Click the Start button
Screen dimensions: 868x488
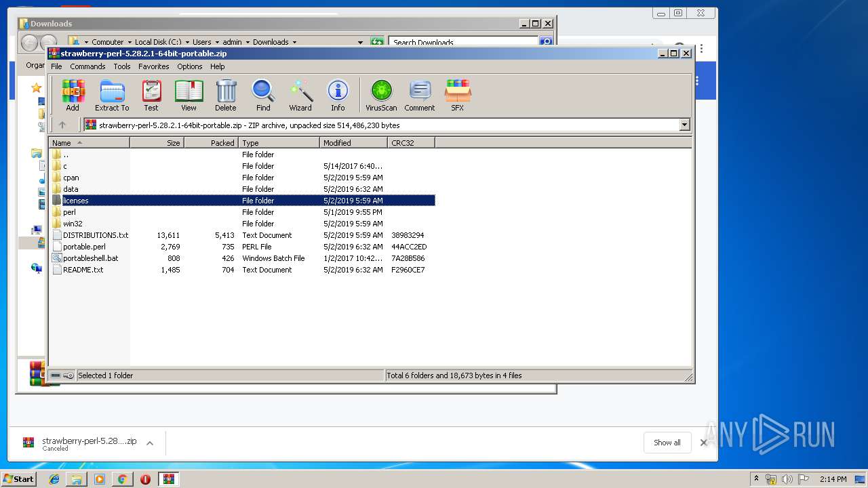(x=19, y=479)
